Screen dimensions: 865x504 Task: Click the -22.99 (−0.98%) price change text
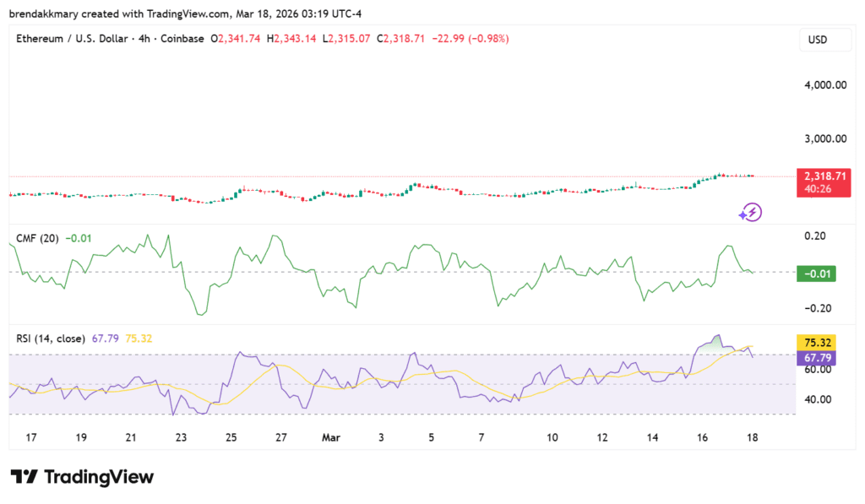[470, 39]
